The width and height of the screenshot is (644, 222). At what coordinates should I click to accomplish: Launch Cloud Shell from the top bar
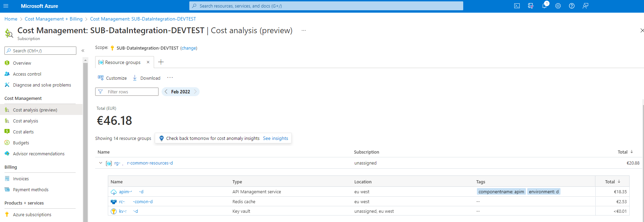click(x=517, y=6)
